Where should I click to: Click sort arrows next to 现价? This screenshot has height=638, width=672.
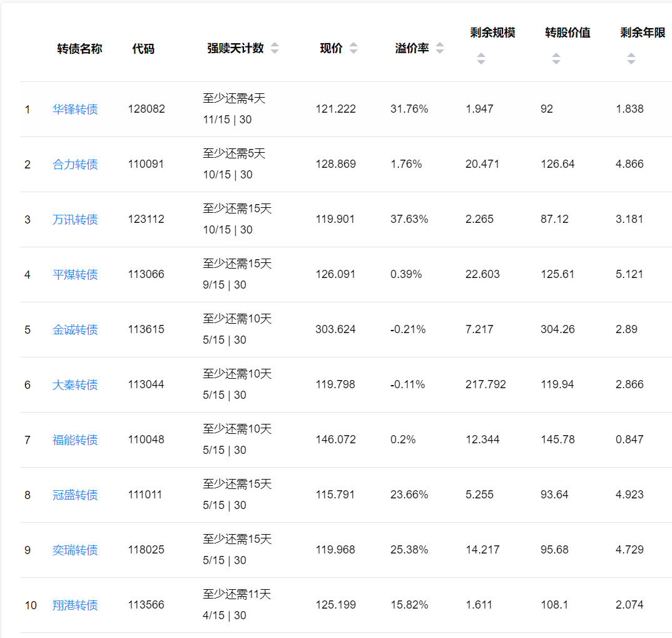[354, 48]
